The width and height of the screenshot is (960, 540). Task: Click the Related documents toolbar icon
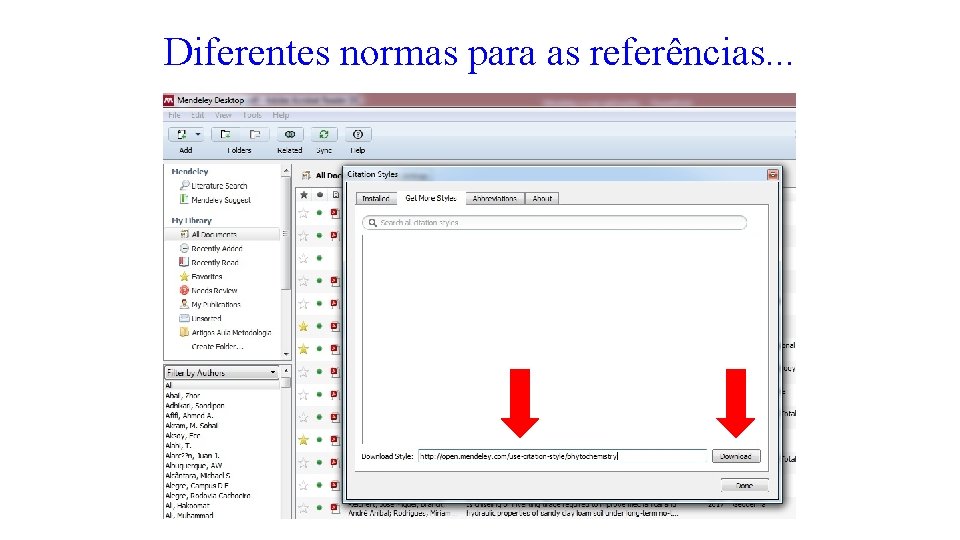click(290, 134)
